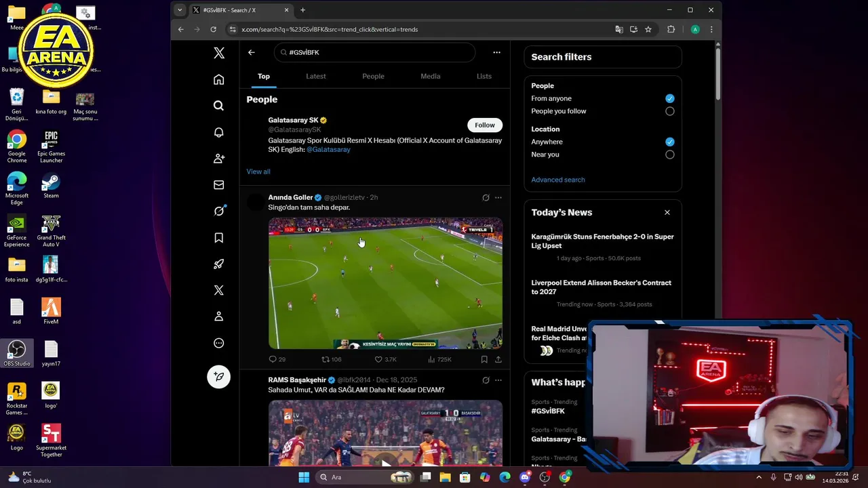Switch to the Top tab
Screen dimensions: 868x488
pyautogui.click(x=263, y=76)
